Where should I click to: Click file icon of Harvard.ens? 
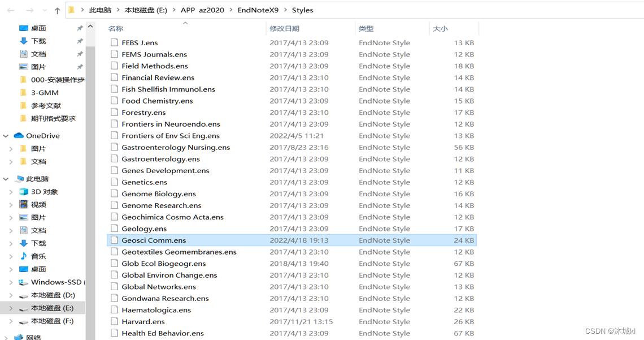114,321
